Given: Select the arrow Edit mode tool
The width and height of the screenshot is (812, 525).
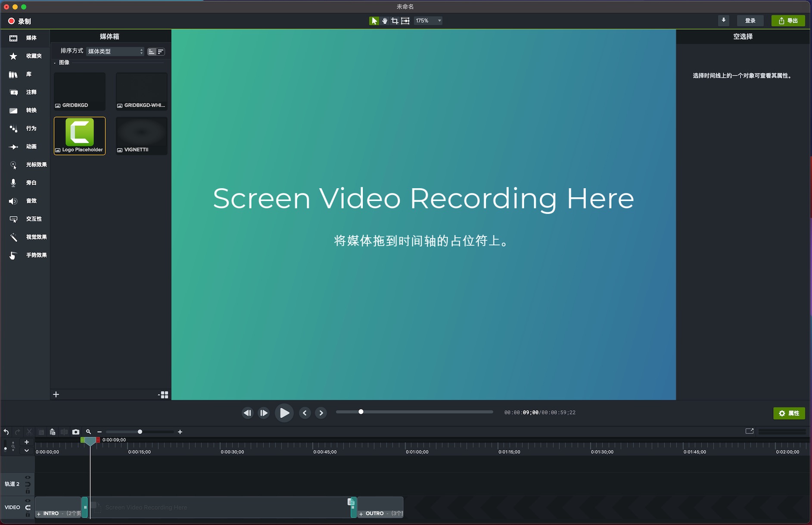Looking at the screenshot, I should coord(374,21).
